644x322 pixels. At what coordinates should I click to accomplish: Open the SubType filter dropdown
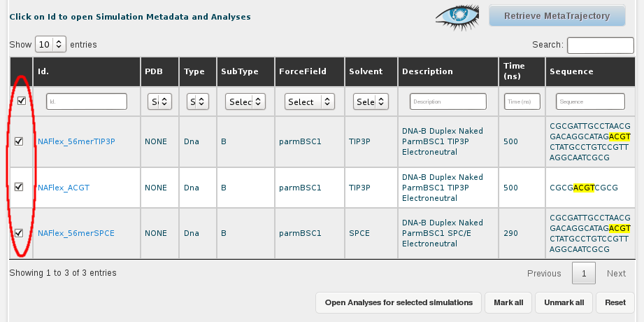coord(245,102)
